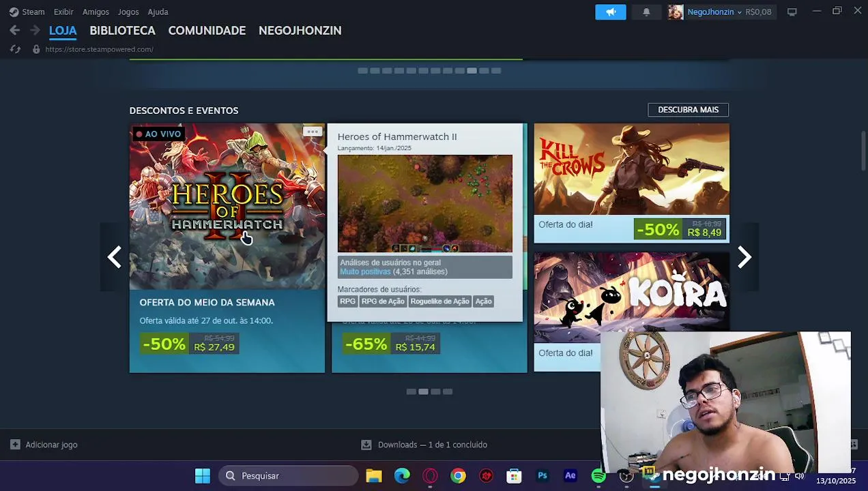Open the Heroes of Hammerwatch II card options menu

click(x=313, y=132)
